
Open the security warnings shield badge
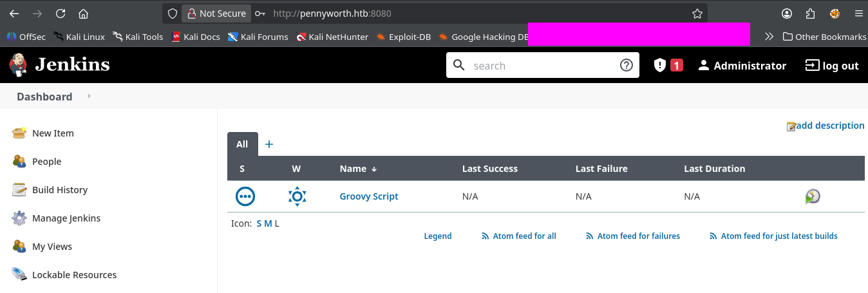[668, 65]
